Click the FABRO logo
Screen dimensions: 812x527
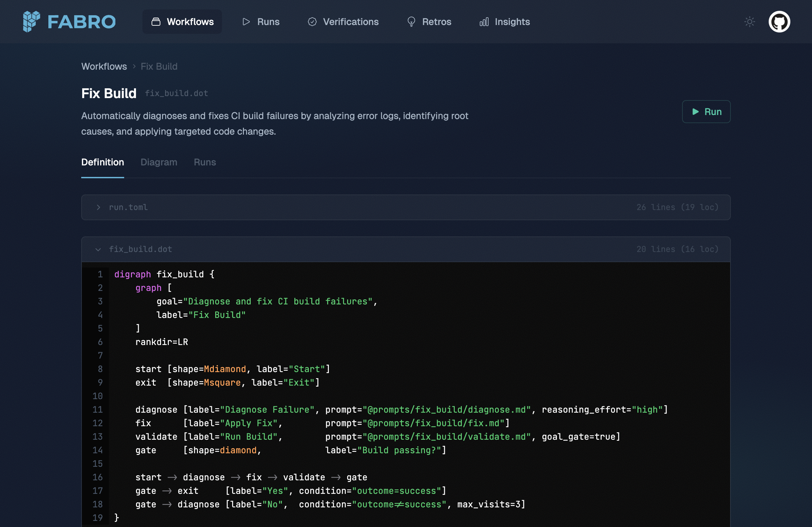[69, 22]
